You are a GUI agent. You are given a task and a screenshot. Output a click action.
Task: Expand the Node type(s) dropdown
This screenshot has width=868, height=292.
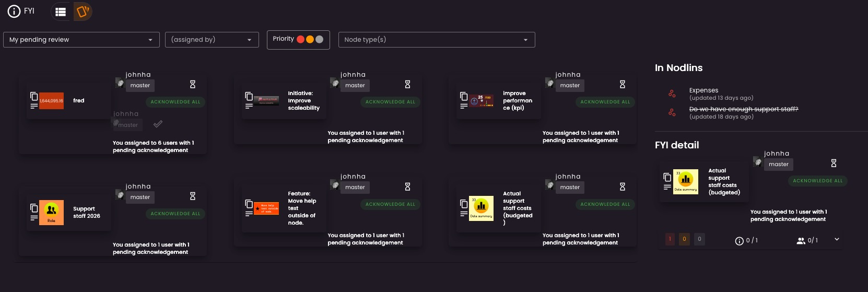point(436,40)
